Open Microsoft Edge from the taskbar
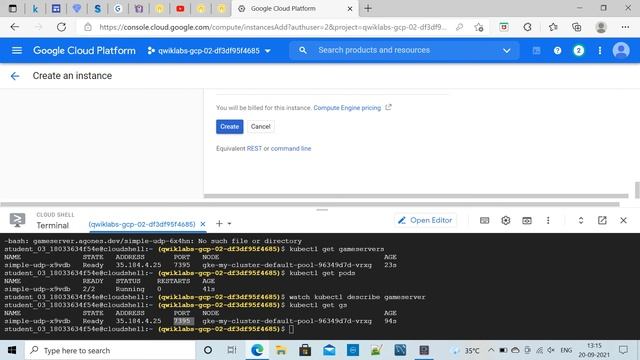Screen dimensions: 640x360 point(257,350)
